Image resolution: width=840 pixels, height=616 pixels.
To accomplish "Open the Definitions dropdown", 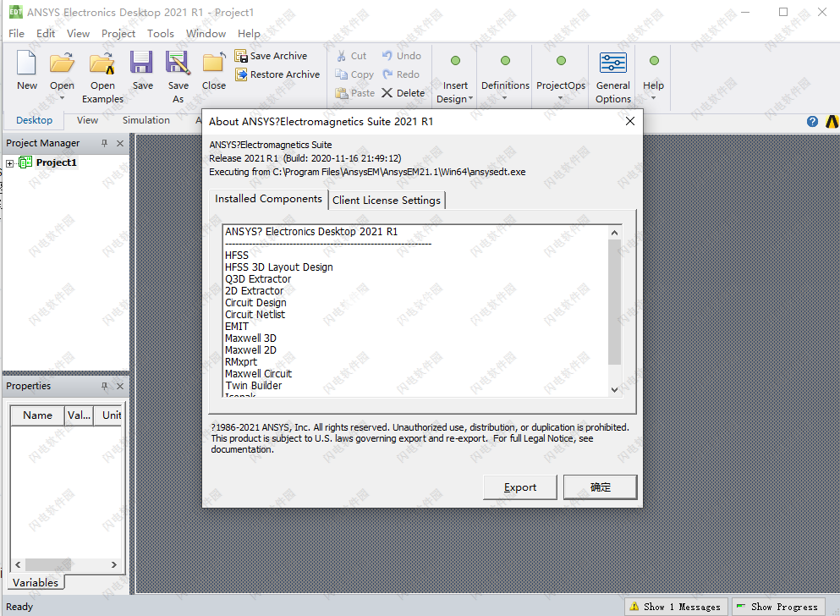I will (505, 98).
